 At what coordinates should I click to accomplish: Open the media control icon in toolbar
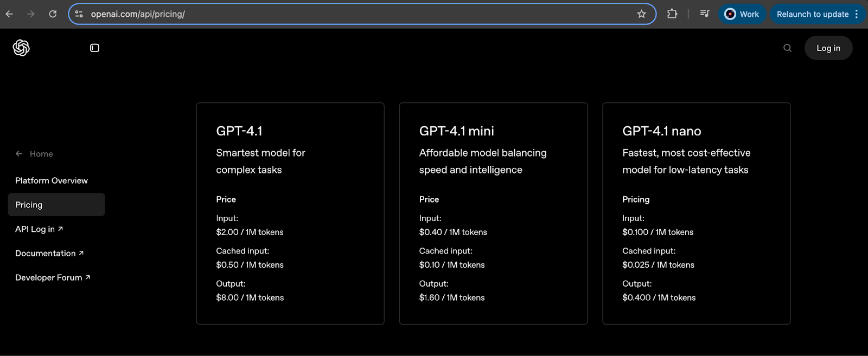[x=705, y=14]
